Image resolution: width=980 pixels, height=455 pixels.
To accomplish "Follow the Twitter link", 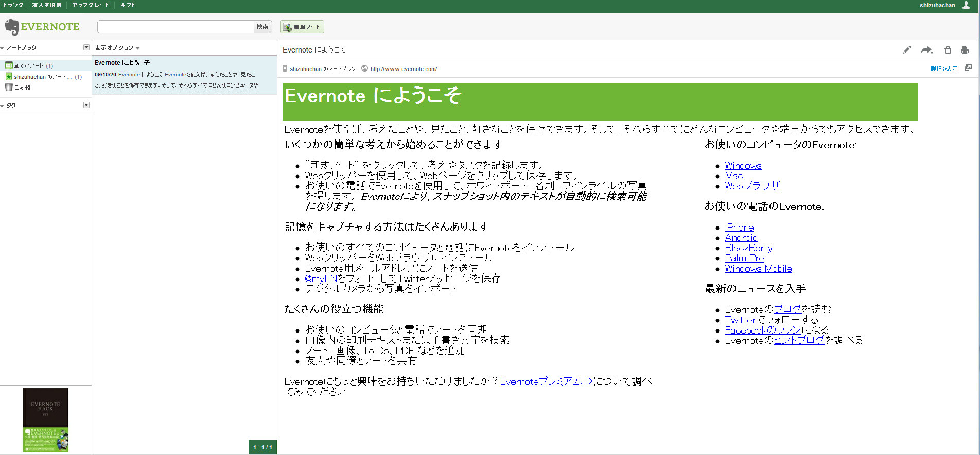I will (x=742, y=320).
